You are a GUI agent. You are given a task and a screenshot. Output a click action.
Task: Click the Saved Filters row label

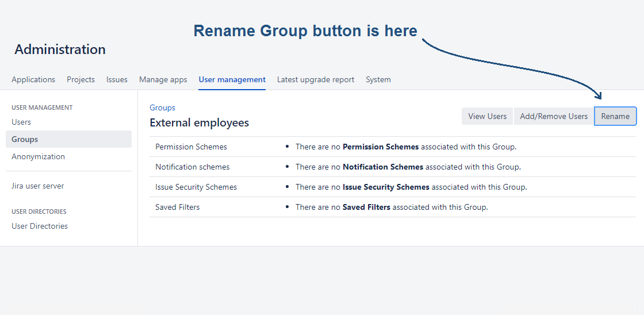click(178, 207)
